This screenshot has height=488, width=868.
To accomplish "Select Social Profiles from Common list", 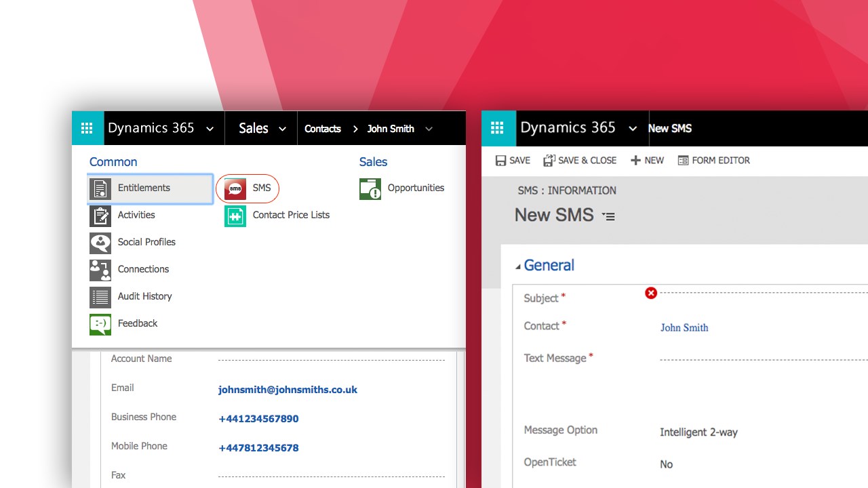I will click(x=146, y=242).
